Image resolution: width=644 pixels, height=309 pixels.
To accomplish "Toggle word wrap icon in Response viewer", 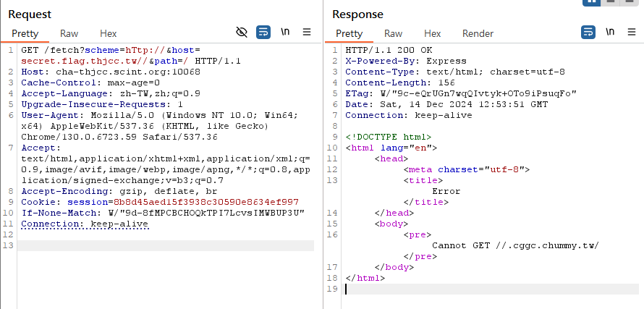I will click(x=588, y=32).
